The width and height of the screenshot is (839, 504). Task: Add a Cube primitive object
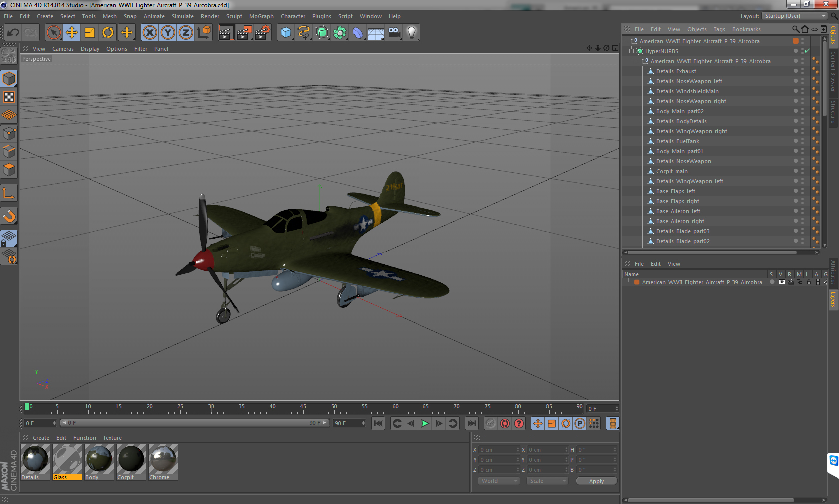point(286,33)
